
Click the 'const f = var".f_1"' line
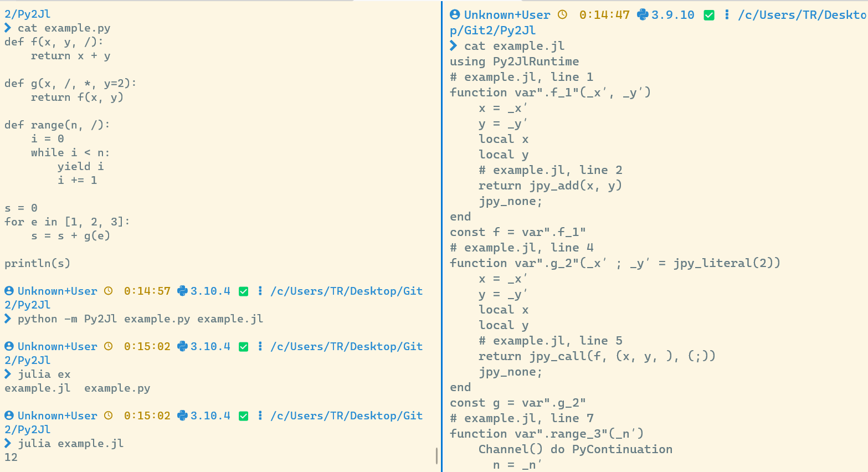(518, 232)
